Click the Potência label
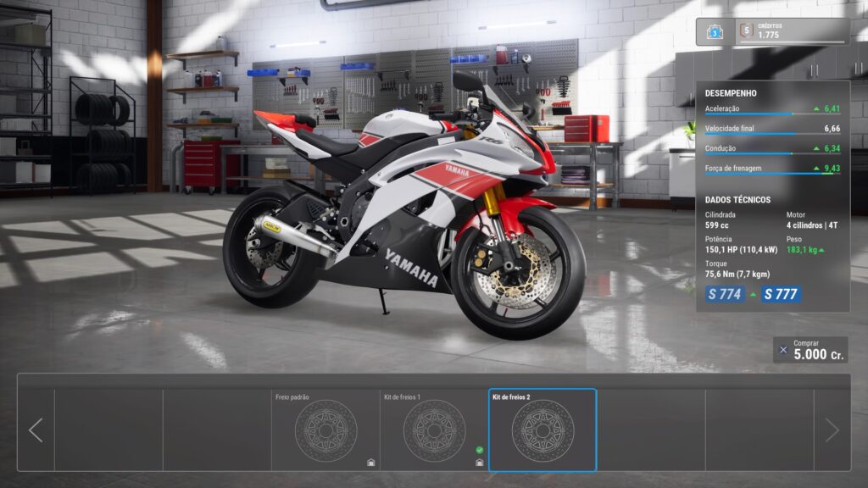This screenshot has height=488, width=868. pos(719,239)
